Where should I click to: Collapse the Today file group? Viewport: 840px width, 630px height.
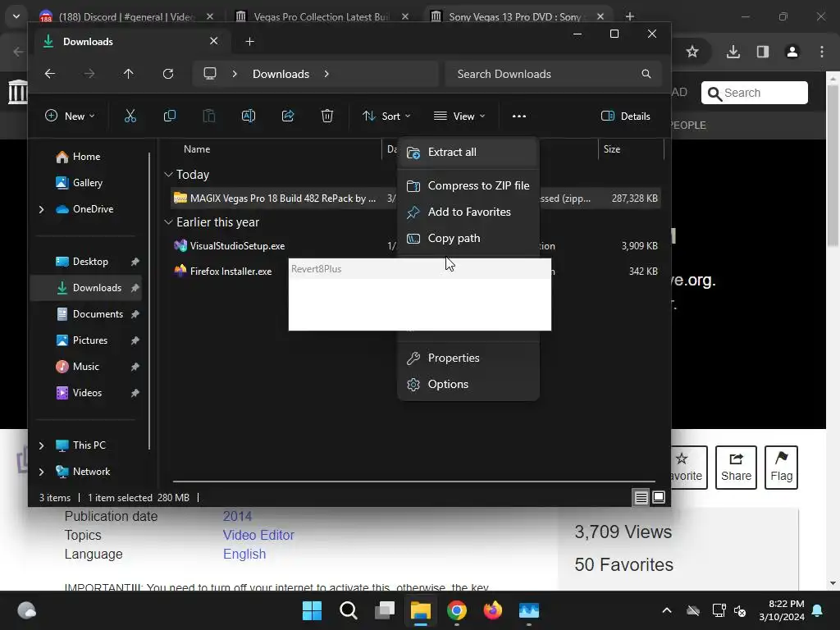(x=168, y=175)
